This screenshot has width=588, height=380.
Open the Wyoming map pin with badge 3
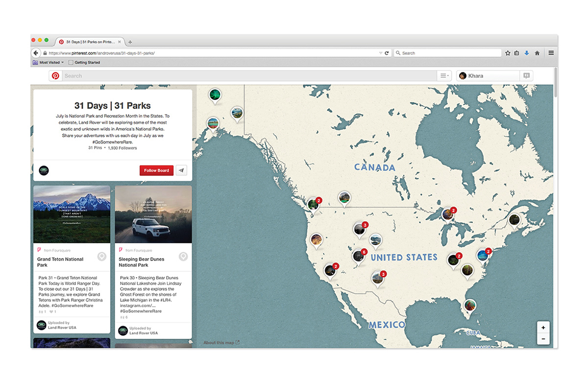point(359,229)
